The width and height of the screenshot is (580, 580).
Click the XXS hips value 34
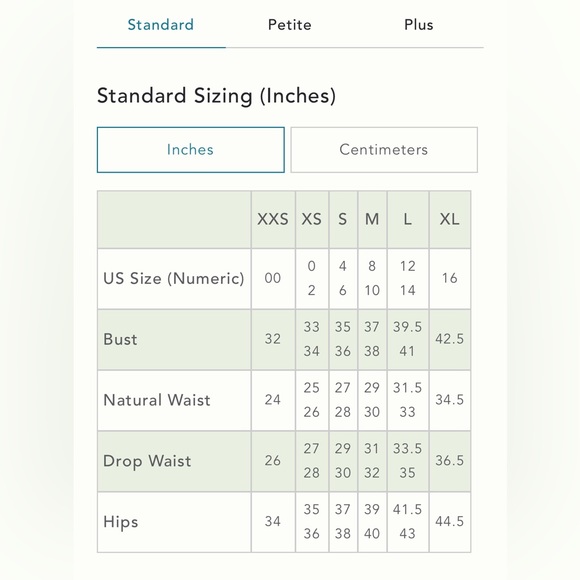273,522
